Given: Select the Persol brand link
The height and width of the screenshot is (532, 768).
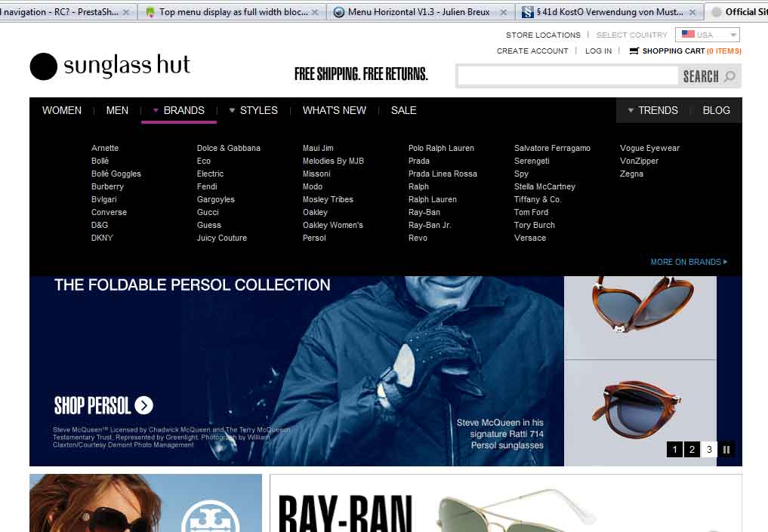Looking at the screenshot, I should click(x=314, y=238).
